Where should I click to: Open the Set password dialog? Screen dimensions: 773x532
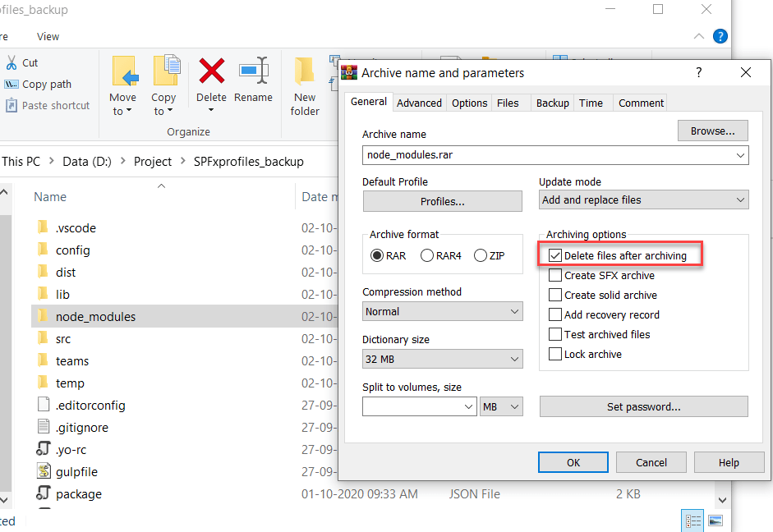tap(643, 406)
